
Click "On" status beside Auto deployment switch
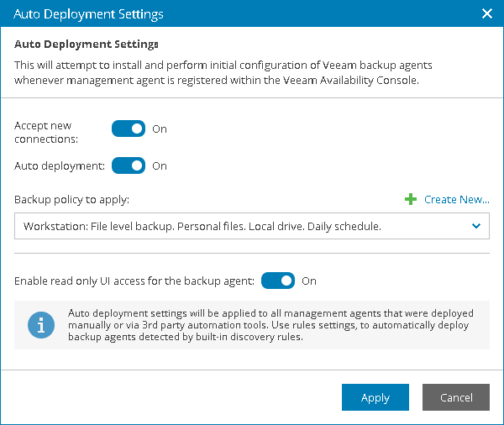(160, 165)
